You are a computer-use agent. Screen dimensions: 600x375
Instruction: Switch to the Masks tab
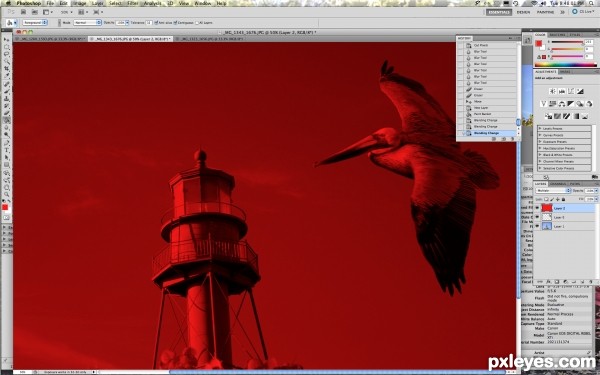pos(565,72)
